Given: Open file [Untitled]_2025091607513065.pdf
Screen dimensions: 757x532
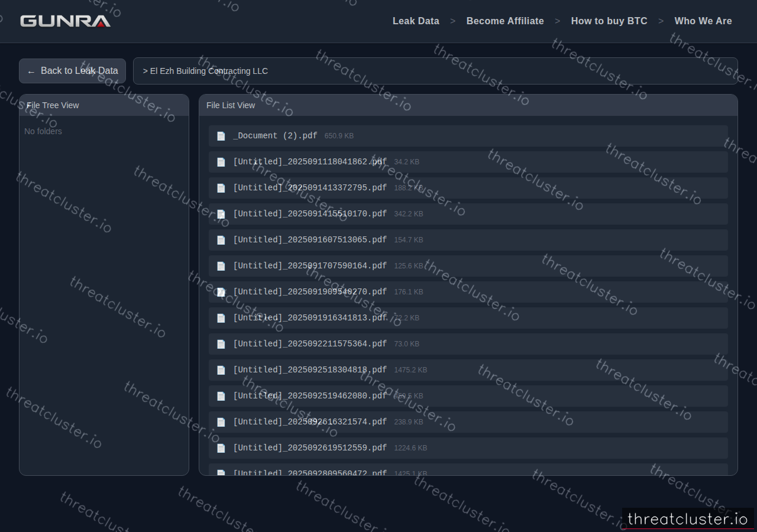Looking at the screenshot, I should (468, 240).
